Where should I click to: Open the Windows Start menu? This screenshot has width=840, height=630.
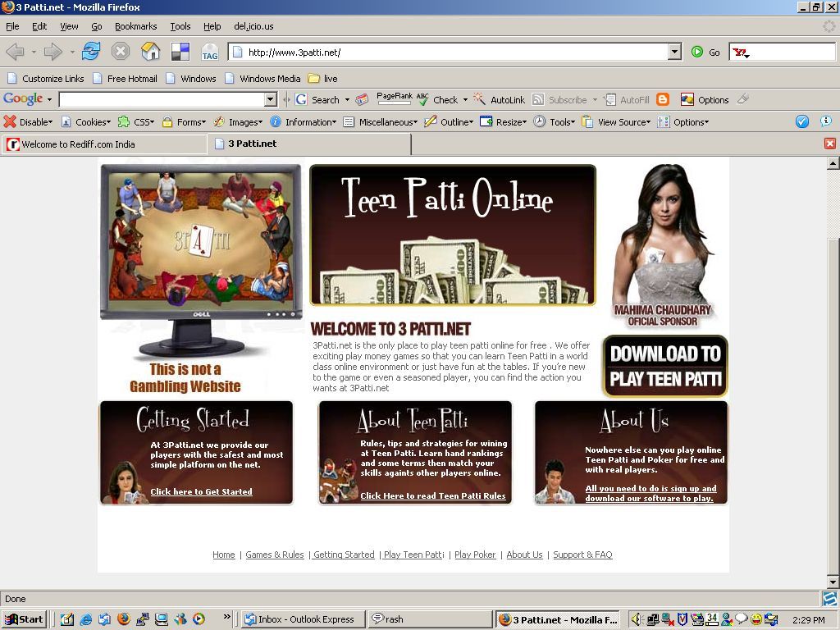[25, 619]
